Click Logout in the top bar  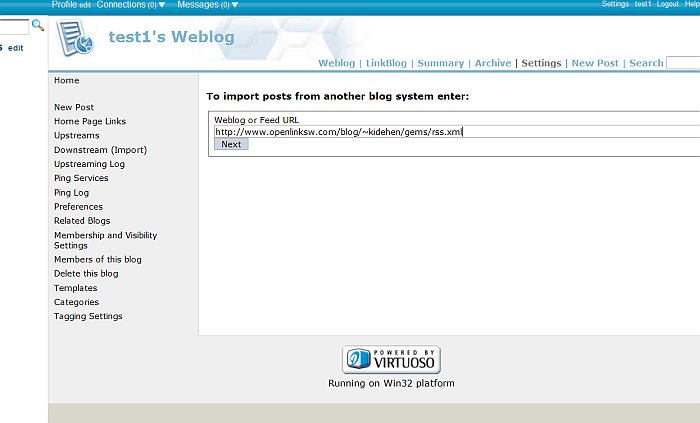tap(667, 5)
